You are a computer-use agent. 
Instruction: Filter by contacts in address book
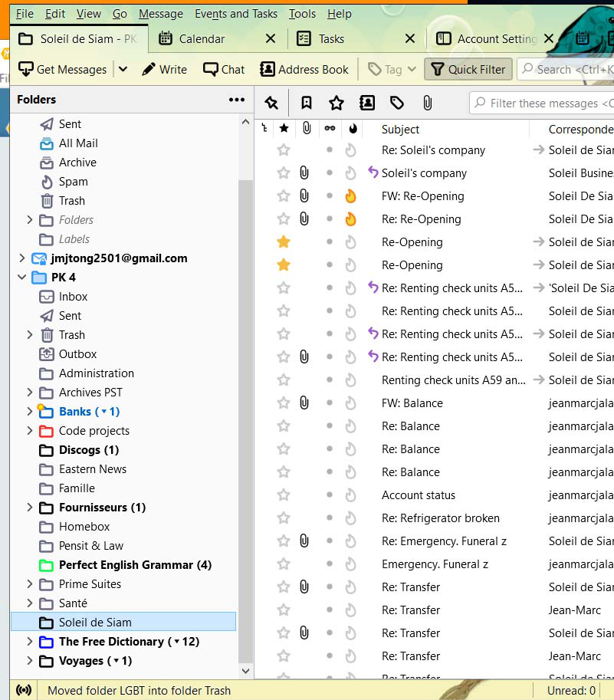click(x=367, y=103)
